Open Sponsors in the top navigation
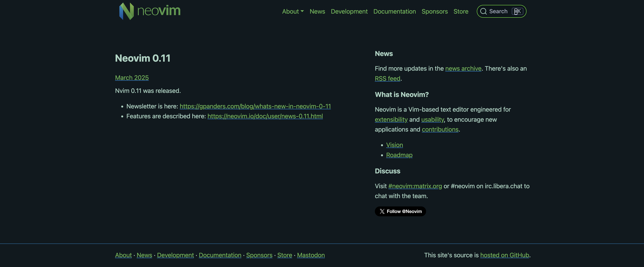644x267 pixels. click(435, 11)
